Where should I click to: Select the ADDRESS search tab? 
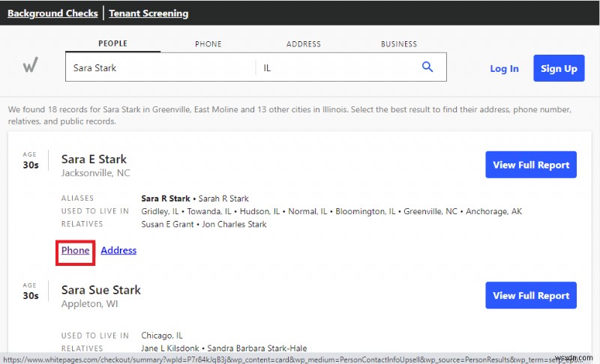(303, 44)
